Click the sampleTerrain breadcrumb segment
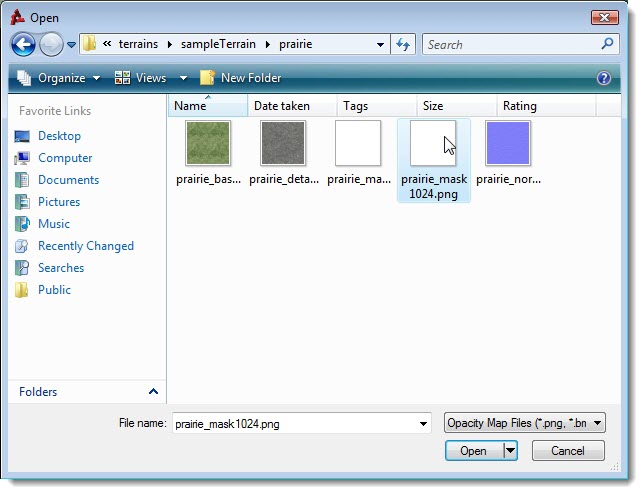Screen dimensions: 643x494 (x=218, y=44)
